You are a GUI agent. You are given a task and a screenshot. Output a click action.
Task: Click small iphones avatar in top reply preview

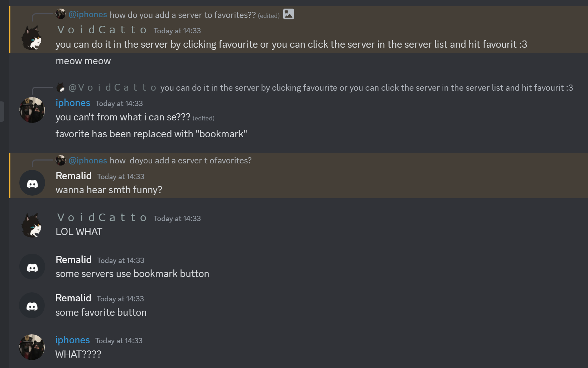pos(61,14)
